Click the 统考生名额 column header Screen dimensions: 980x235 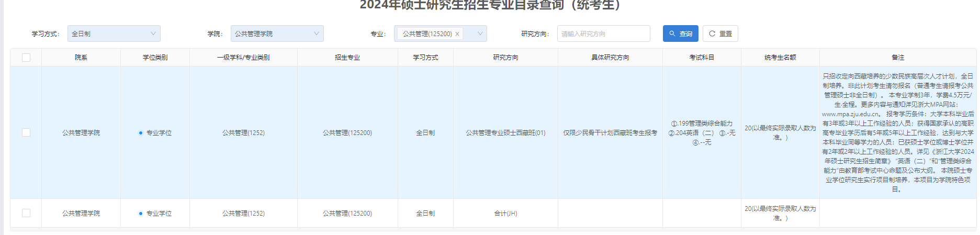point(780,58)
